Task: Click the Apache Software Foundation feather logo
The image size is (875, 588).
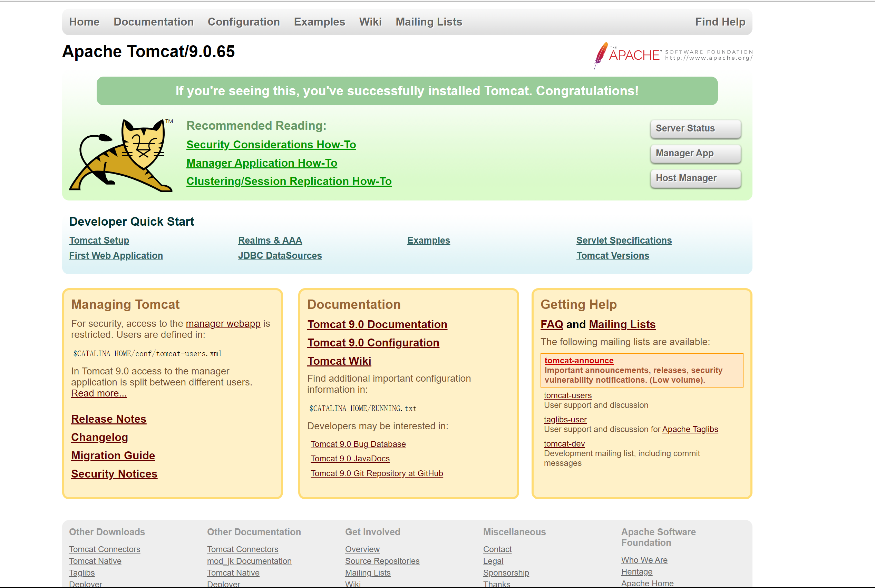Action: click(673, 56)
